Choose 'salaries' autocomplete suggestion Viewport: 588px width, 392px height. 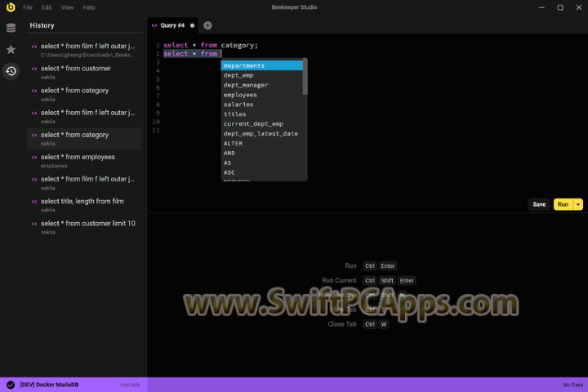tap(262, 105)
